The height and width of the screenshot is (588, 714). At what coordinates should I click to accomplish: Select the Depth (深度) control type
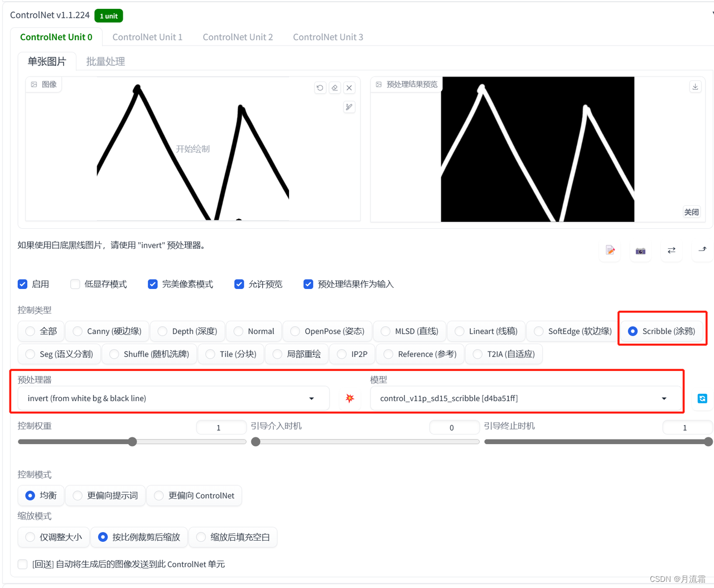187,331
